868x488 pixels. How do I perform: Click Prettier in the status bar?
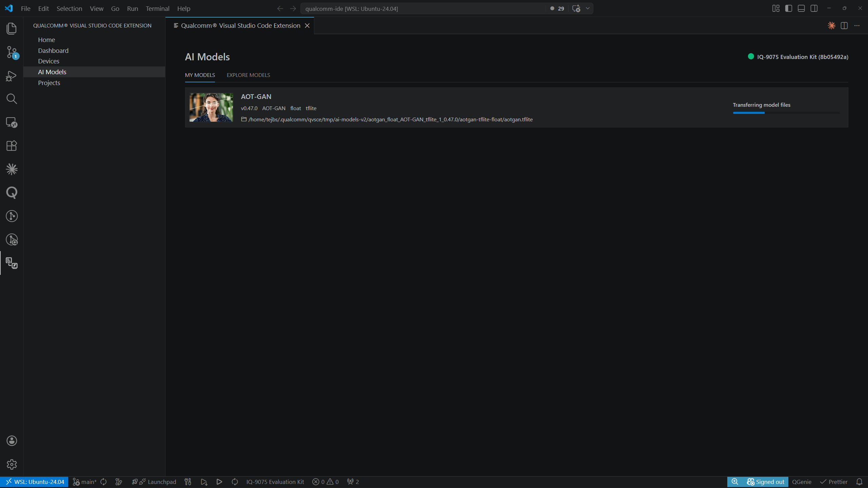[834, 482]
